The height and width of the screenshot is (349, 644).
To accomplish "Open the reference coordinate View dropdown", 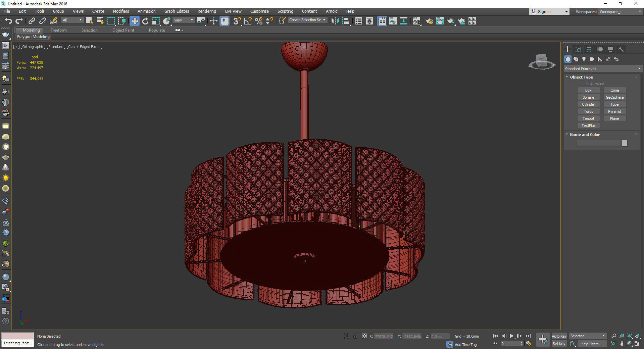I will point(184,20).
